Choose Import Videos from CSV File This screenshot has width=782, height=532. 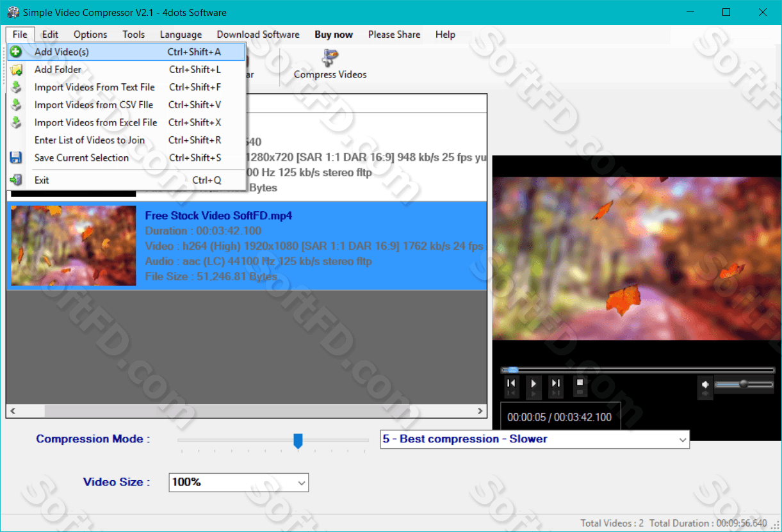click(126, 105)
